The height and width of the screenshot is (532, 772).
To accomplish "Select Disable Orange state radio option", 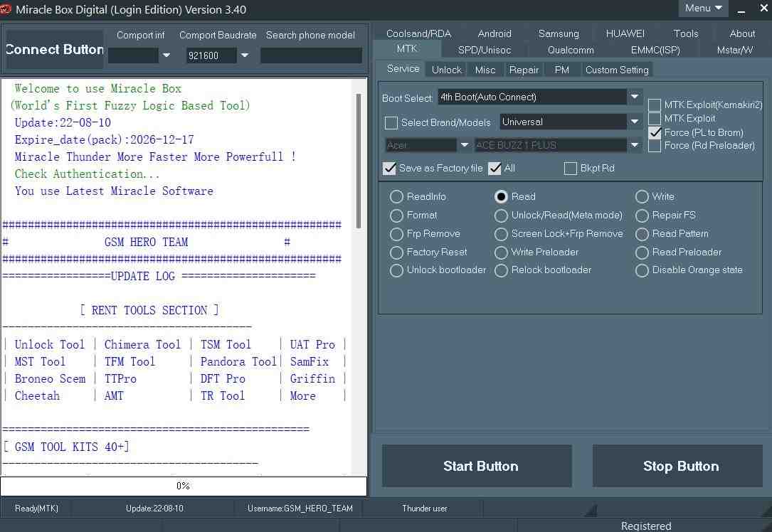I will coord(642,270).
